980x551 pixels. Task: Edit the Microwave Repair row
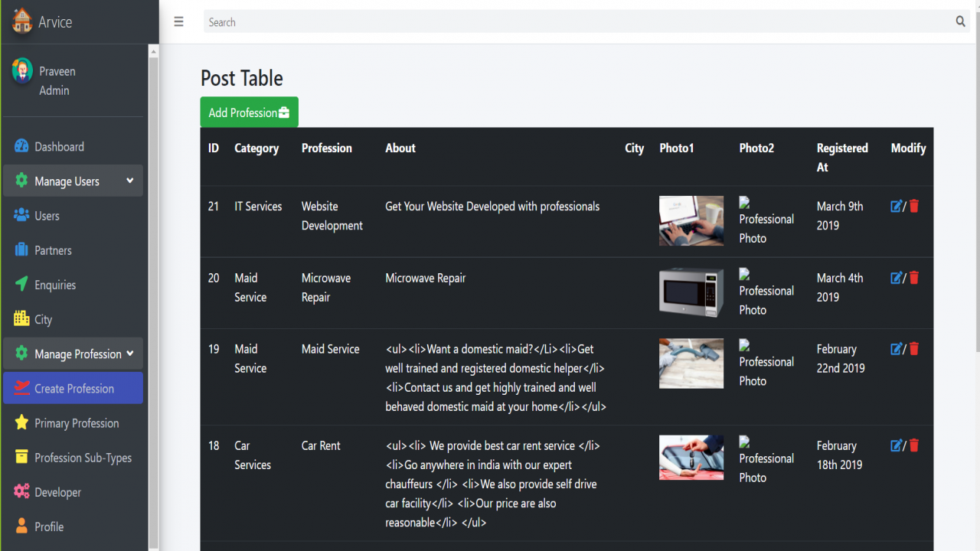(x=897, y=278)
